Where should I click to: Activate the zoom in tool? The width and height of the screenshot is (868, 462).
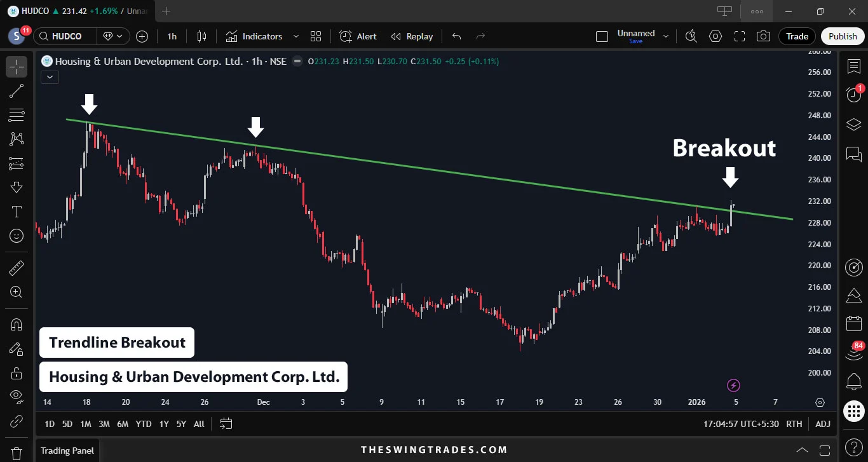[x=17, y=292]
